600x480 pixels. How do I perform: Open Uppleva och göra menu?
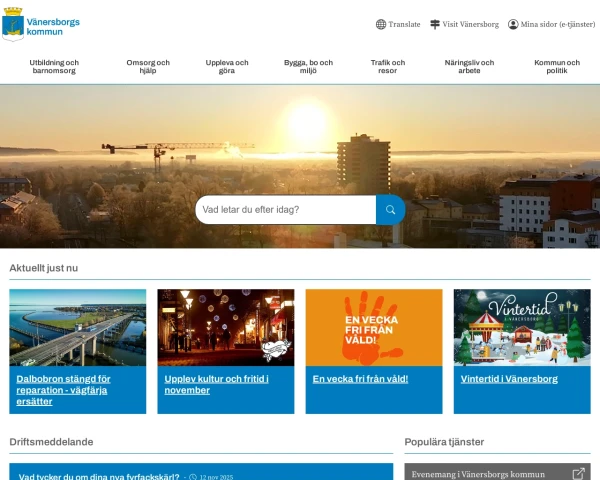coord(227,67)
